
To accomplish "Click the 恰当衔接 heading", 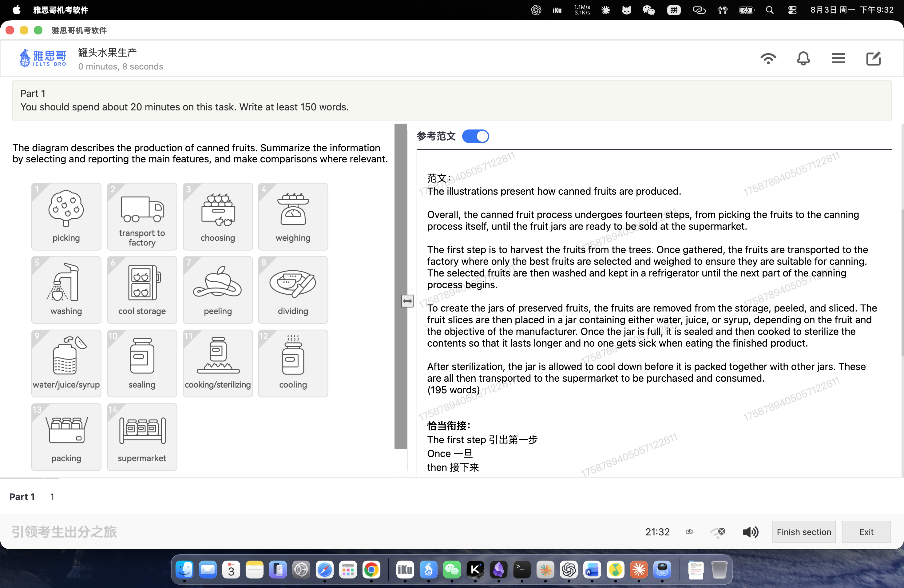I will (x=449, y=425).
